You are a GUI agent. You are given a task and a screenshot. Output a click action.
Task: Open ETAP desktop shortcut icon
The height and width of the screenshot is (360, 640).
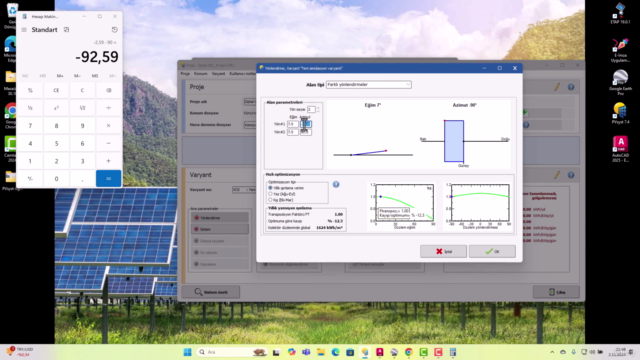click(x=620, y=13)
